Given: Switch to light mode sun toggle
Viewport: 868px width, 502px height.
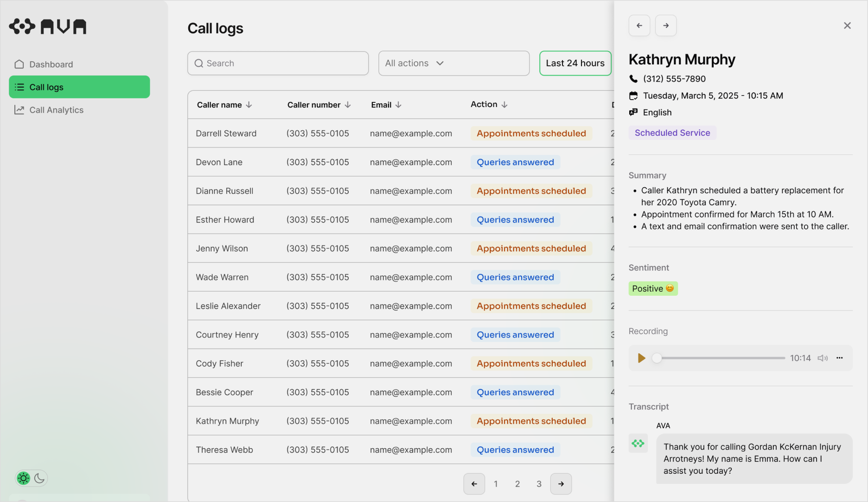Looking at the screenshot, I should pos(23,478).
